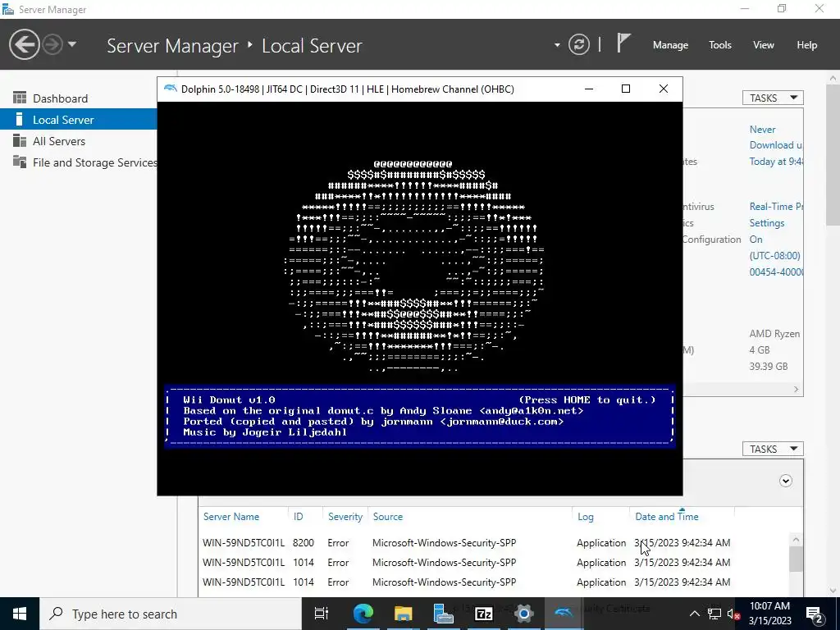Click the (UTC-08:00) time zone link
This screenshot has width=840, height=630.
[x=774, y=256]
